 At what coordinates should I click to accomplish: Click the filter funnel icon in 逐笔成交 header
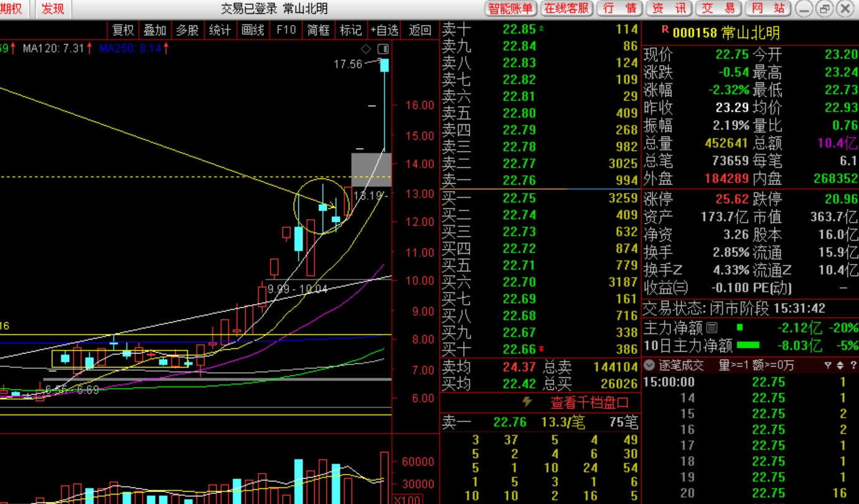(x=828, y=365)
